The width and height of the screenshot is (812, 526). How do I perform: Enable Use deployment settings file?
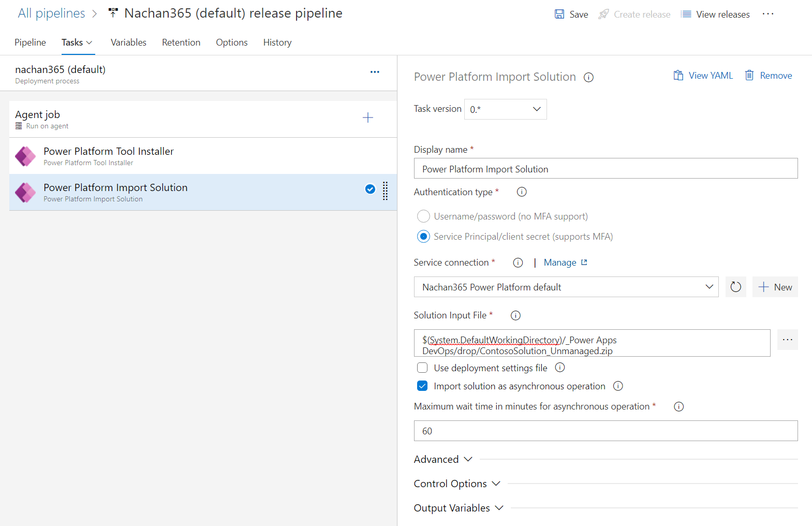pos(422,368)
